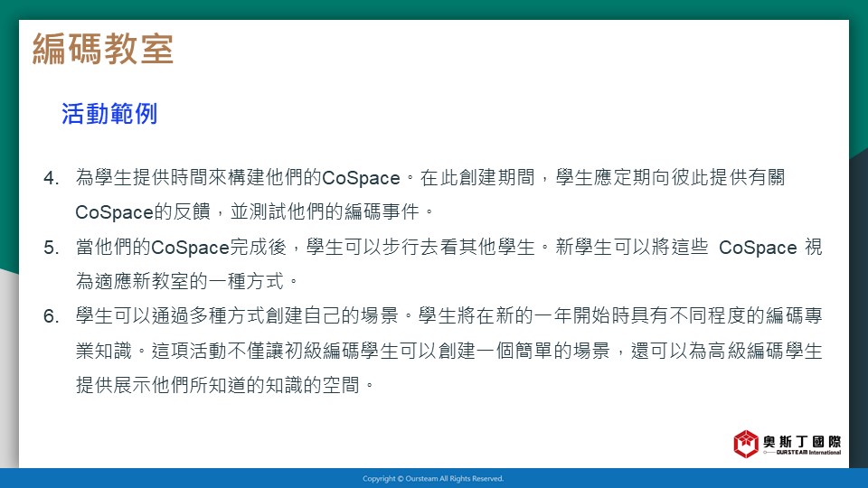
Task: Click the line starting with 學生可以通過多種方式
Action: (x=448, y=317)
